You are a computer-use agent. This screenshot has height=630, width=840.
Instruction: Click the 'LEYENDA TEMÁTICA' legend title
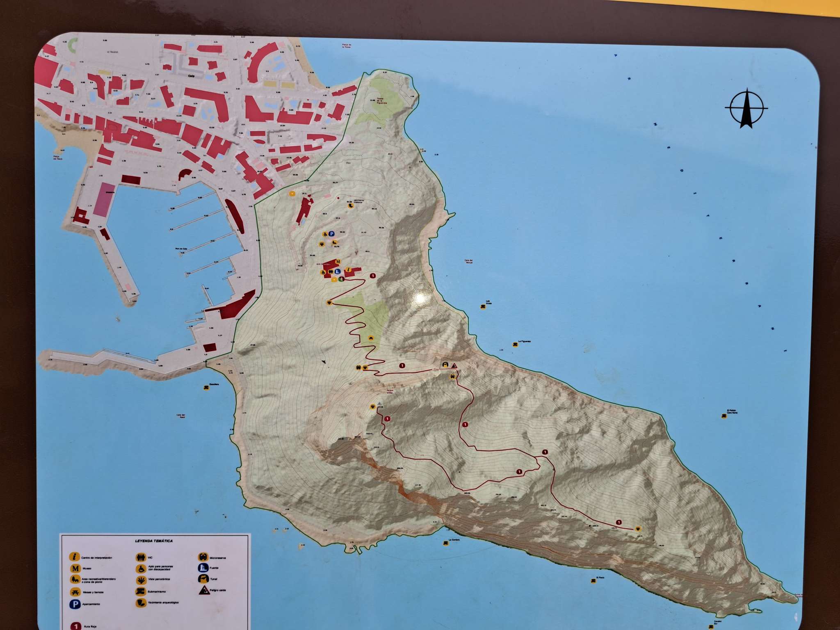(154, 541)
